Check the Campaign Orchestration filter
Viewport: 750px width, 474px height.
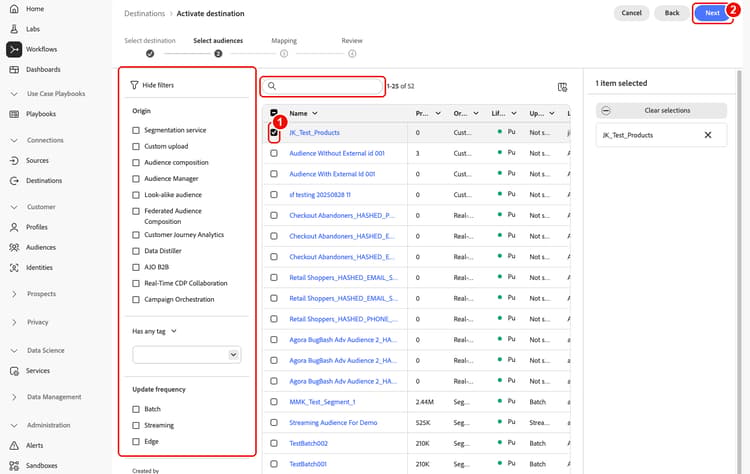136,299
